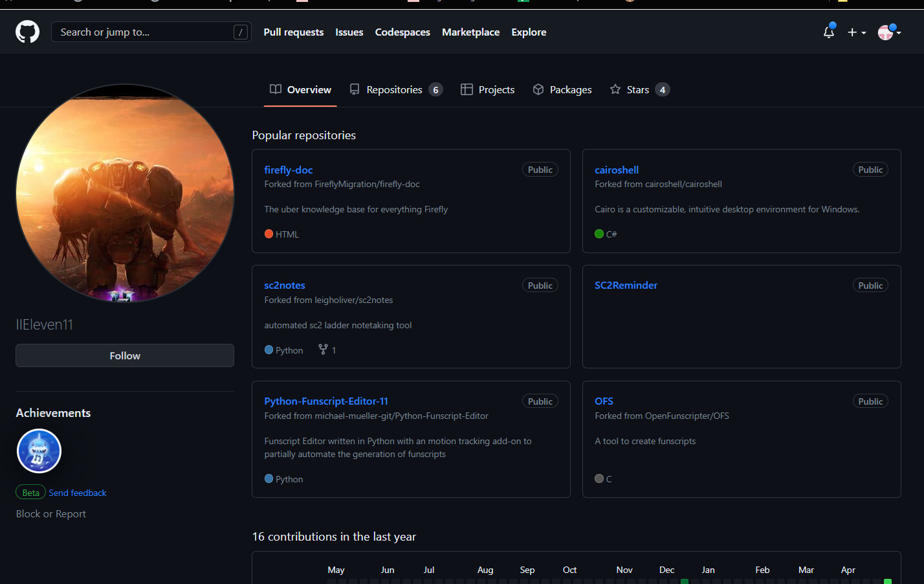
Task: Open Marketplace page
Action: pyautogui.click(x=470, y=32)
